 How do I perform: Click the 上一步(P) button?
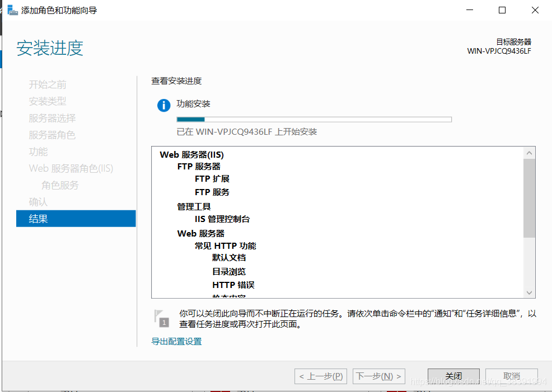[x=321, y=376]
